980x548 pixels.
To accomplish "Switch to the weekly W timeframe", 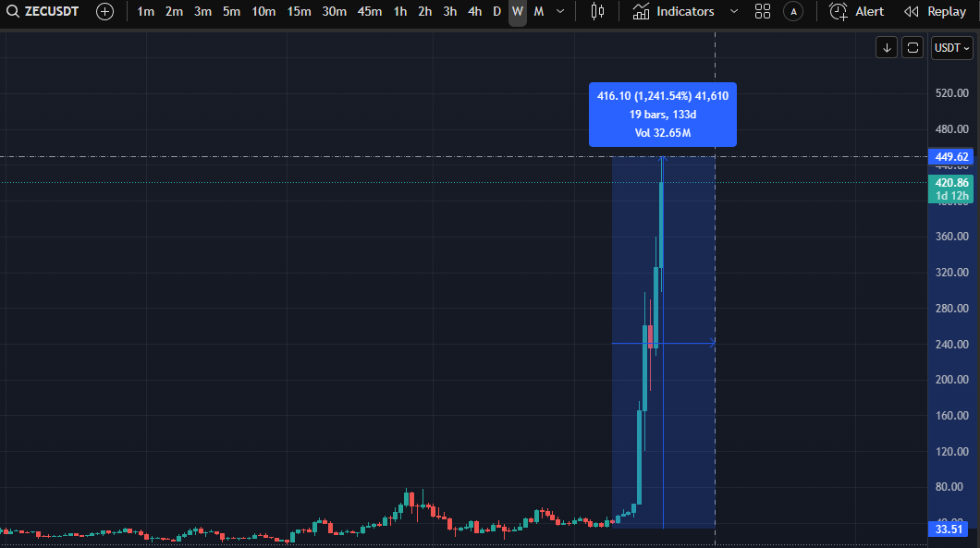I will coord(518,12).
